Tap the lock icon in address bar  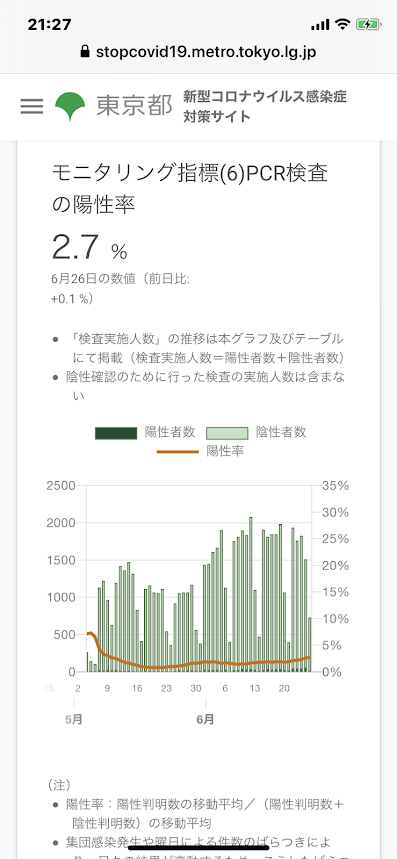click(84, 52)
